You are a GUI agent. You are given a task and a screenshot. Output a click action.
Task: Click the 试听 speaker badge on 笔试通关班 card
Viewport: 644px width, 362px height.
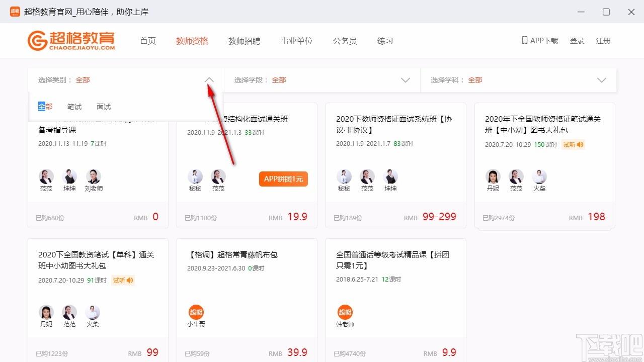point(573,144)
